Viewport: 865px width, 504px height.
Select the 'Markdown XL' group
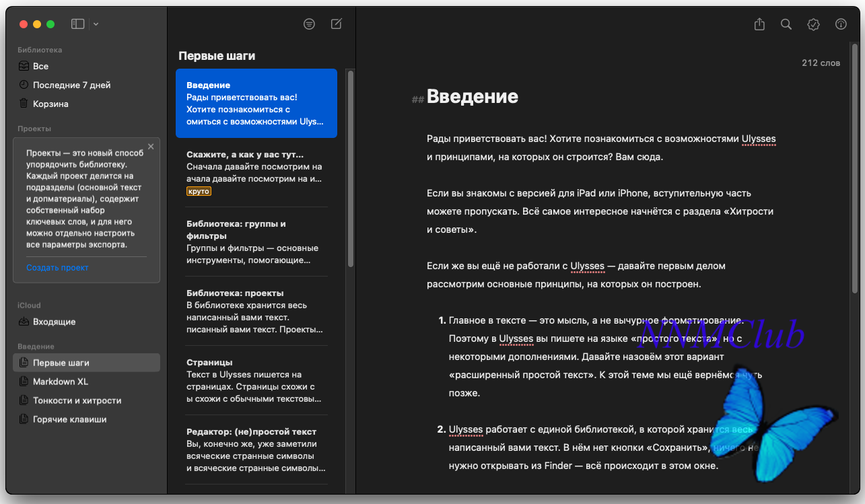click(61, 382)
